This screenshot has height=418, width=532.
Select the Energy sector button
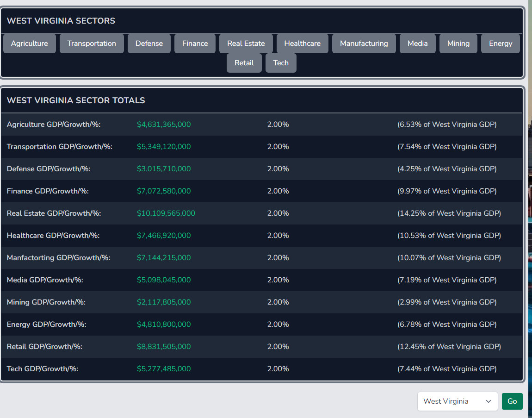[x=501, y=44]
